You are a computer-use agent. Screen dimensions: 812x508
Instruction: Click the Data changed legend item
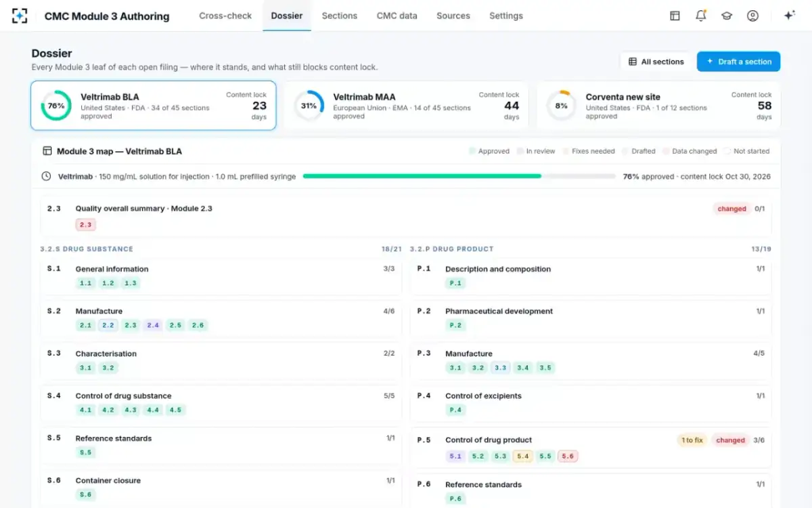point(690,151)
